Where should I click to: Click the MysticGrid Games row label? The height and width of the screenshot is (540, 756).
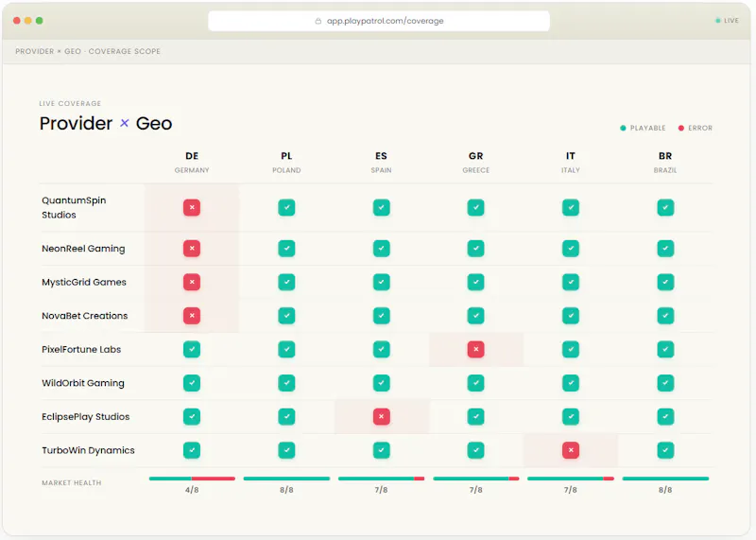pos(84,282)
